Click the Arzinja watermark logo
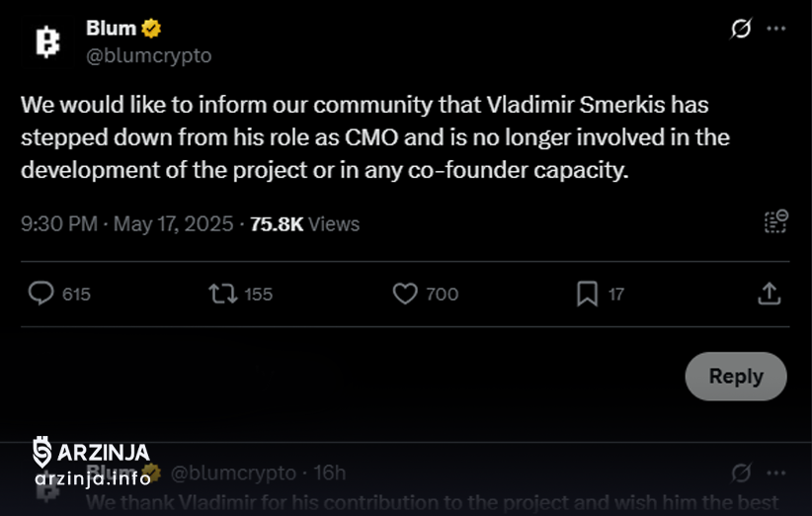This screenshot has height=516, width=812. (92, 461)
